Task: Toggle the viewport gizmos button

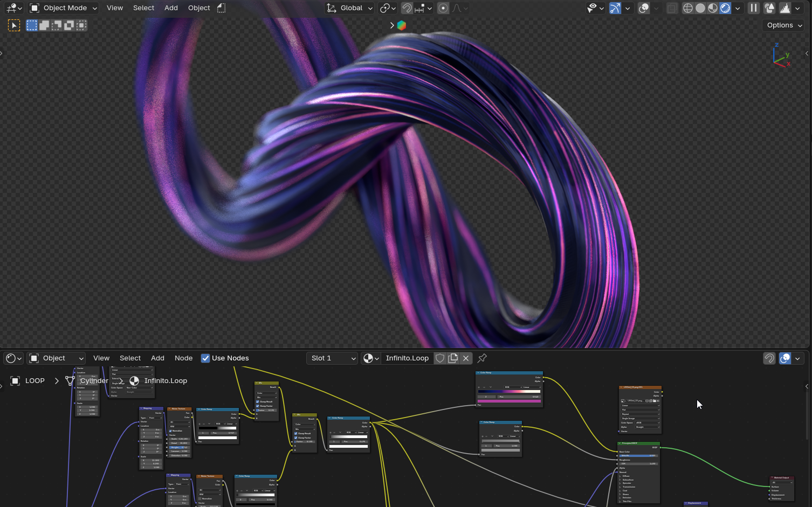Action: coord(615,8)
